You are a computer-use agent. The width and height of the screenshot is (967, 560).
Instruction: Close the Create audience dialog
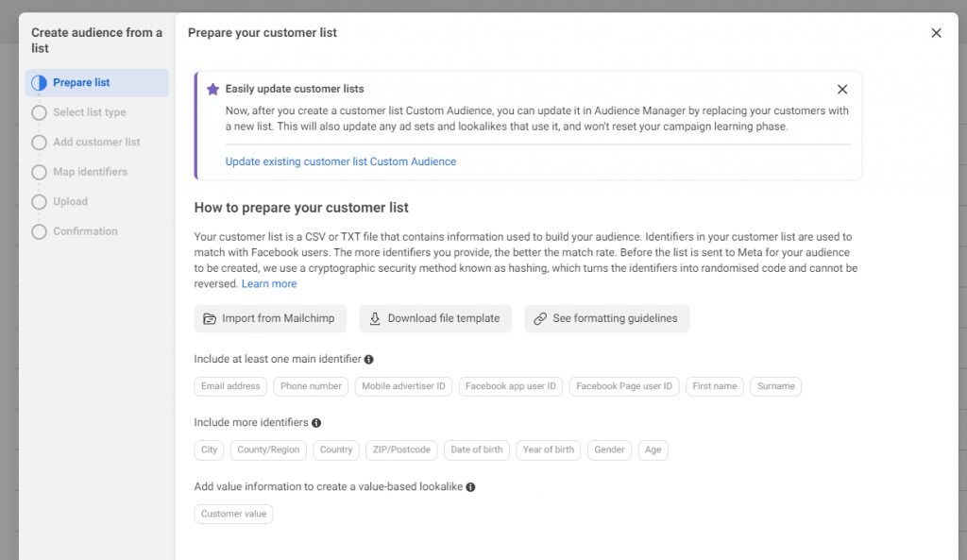(936, 33)
